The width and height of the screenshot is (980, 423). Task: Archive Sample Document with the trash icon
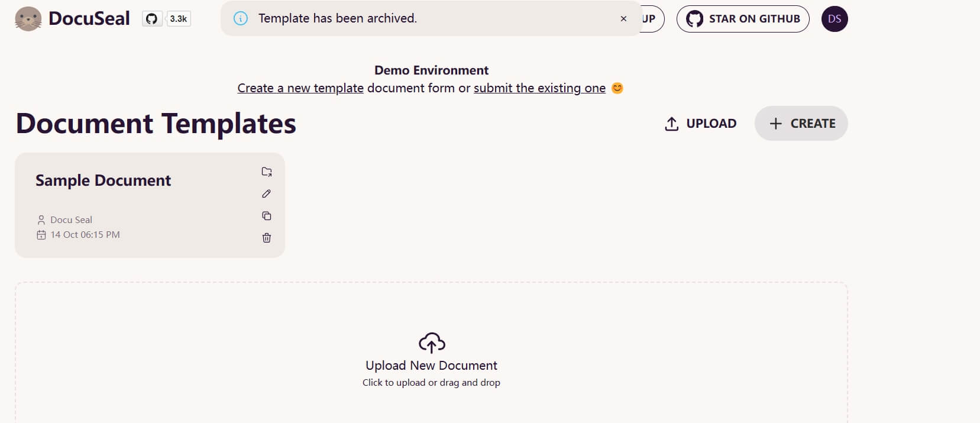pyautogui.click(x=267, y=238)
